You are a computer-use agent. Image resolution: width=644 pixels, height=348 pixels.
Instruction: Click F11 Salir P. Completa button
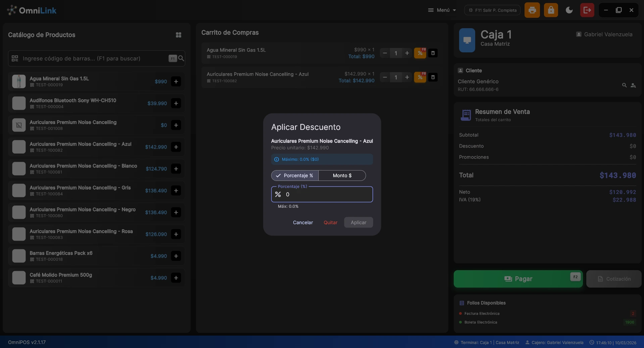[x=492, y=10]
